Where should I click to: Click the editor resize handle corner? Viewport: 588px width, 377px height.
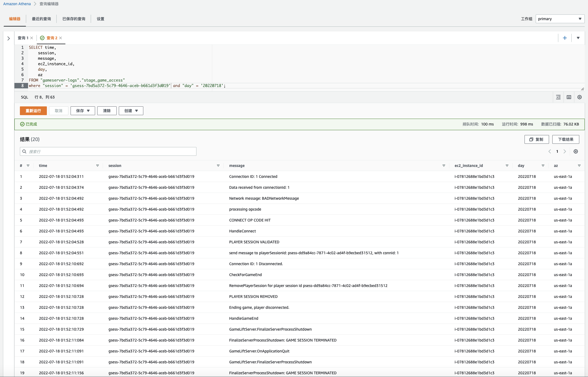tap(582, 89)
